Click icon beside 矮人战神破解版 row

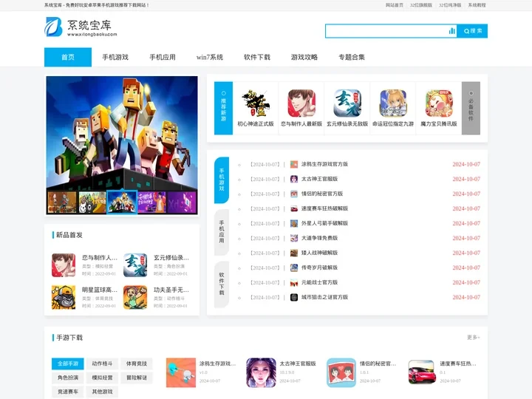tap(294, 253)
